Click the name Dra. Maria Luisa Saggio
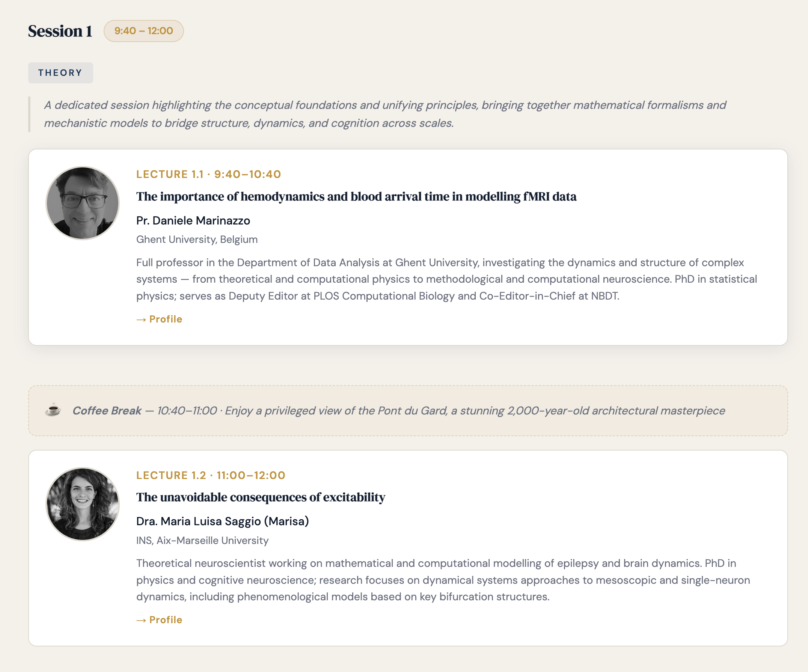The image size is (808, 672). pyautogui.click(x=222, y=521)
